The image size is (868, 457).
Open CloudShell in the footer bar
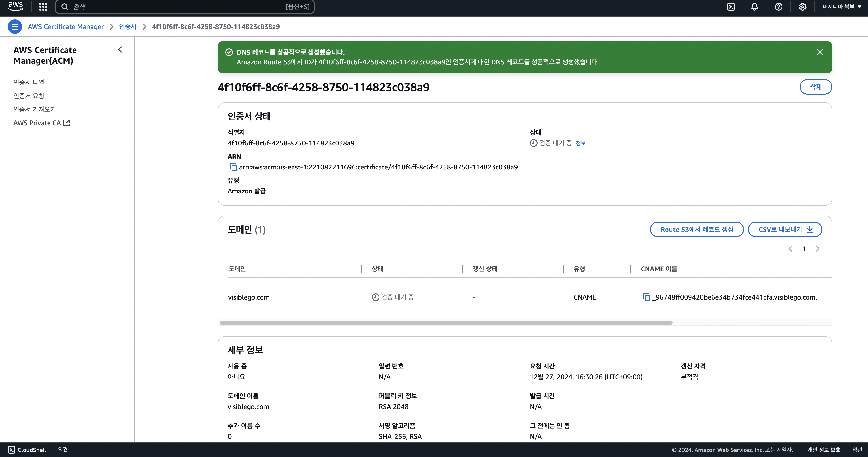click(27, 450)
